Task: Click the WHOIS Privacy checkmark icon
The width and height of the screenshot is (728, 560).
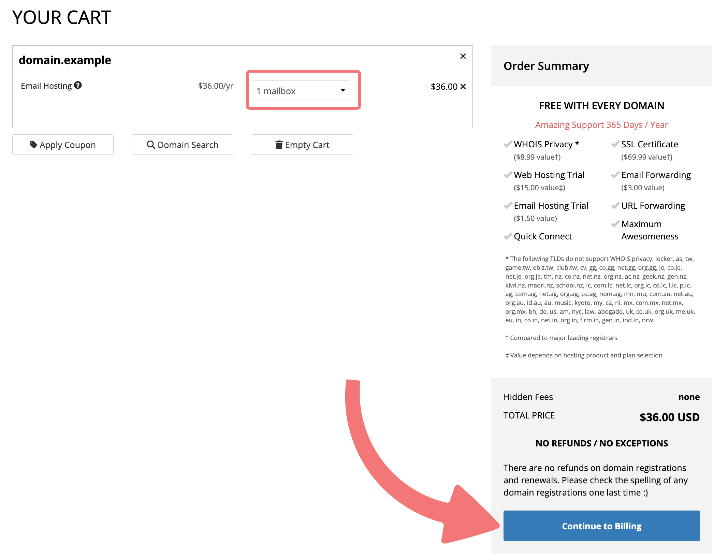Action: [508, 144]
